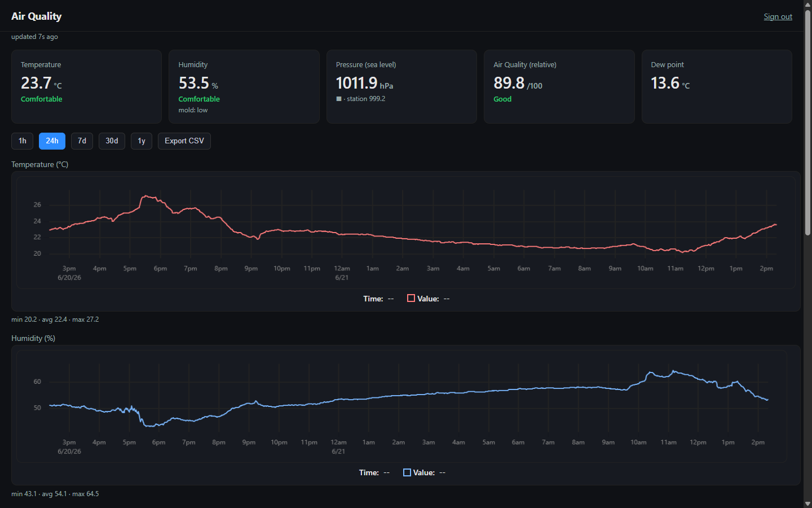Show the 1y time range
This screenshot has height=508, width=812.
click(142, 141)
